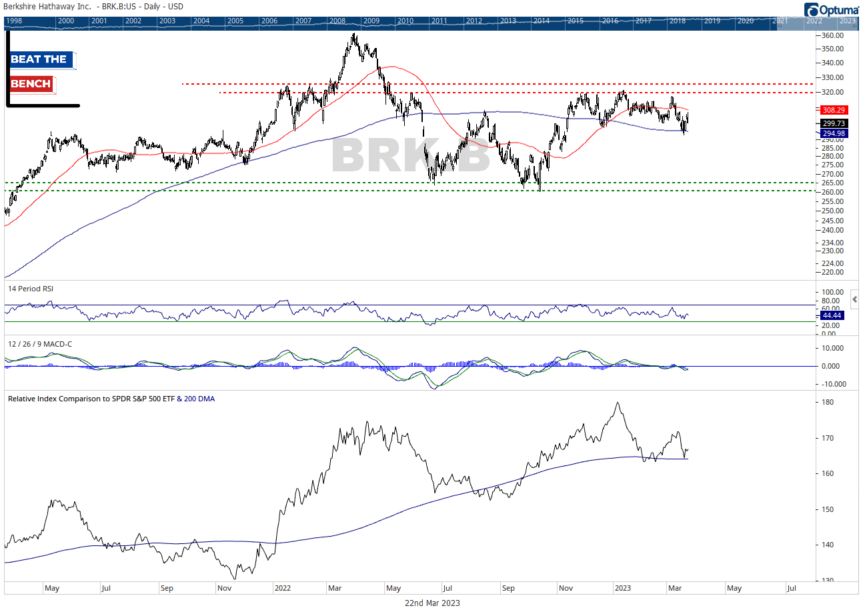The image size is (863, 616).
Task: Click the blue 294.98 moving average price tag
Action: coord(834,133)
